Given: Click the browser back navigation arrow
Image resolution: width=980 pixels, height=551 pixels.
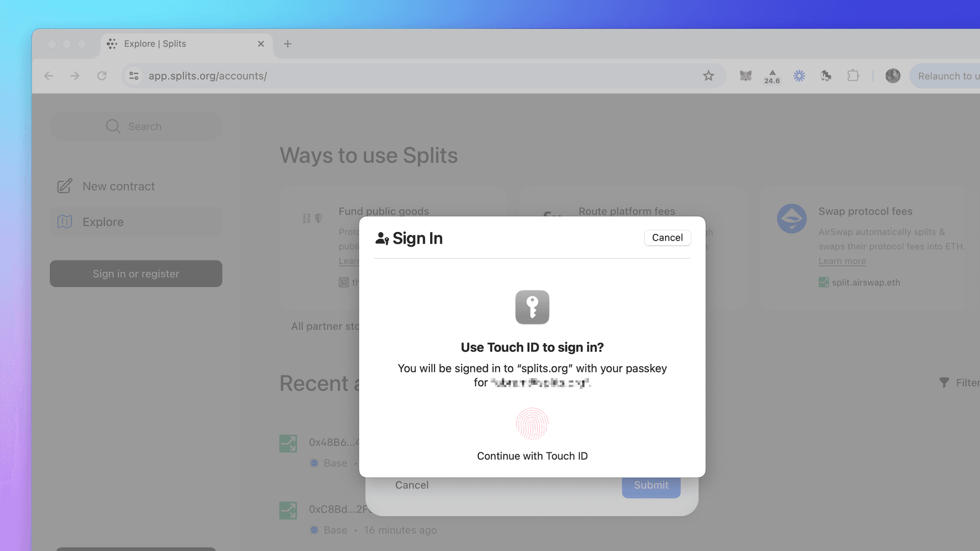Looking at the screenshot, I should (x=48, y=75).
